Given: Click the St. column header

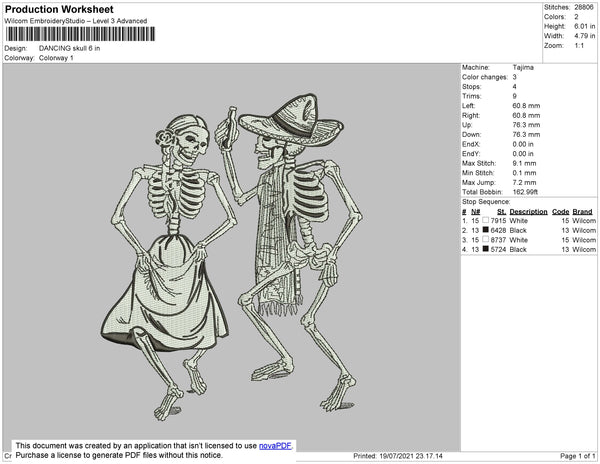Looking at the screenshot, I should point(501,212).
